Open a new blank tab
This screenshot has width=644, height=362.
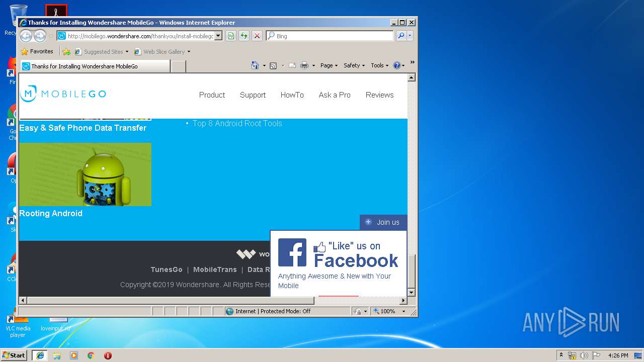tap(179, 66)
